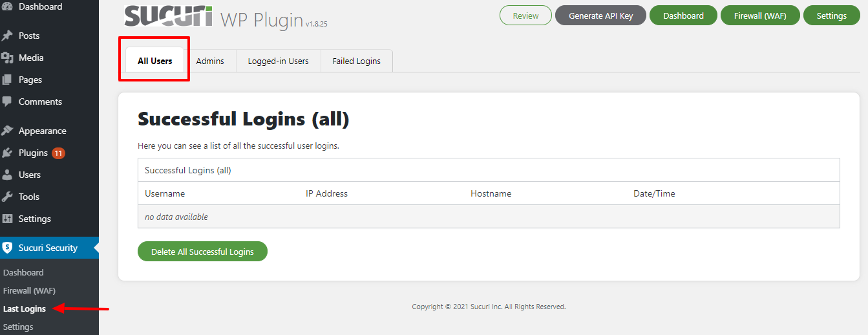
Task: Open the Firewall (WAF) top button
Action: click(760, 16)
